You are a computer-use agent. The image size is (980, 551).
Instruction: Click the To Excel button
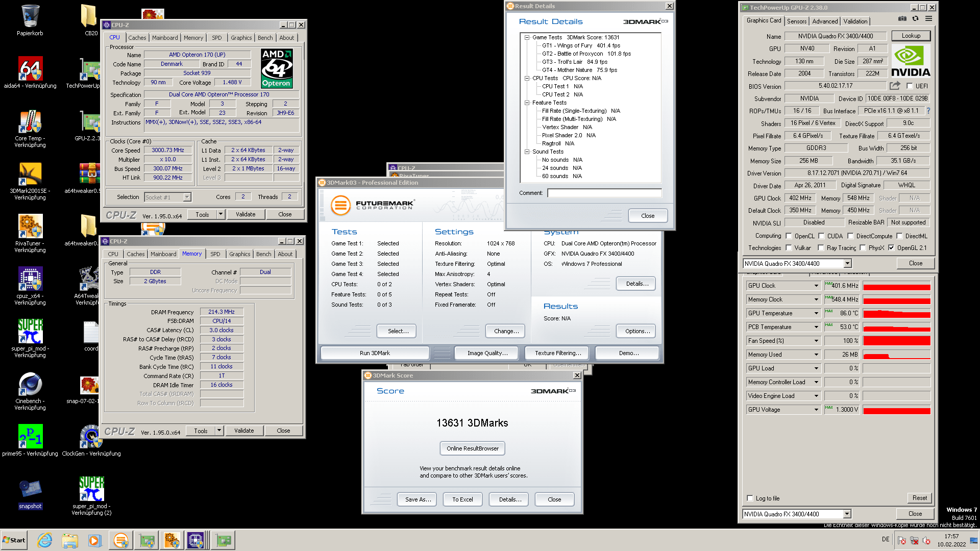coord(462,499)
